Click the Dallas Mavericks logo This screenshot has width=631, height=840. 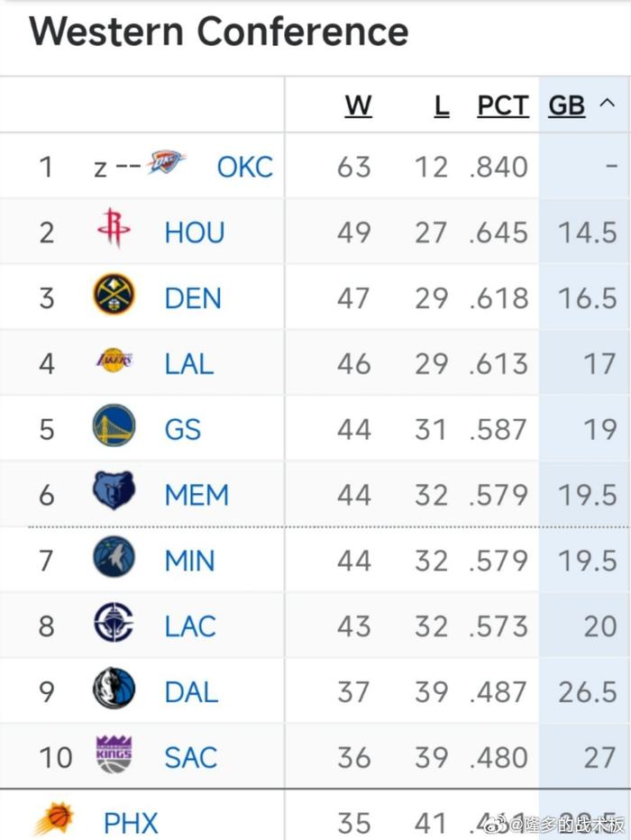coord(114,690)
